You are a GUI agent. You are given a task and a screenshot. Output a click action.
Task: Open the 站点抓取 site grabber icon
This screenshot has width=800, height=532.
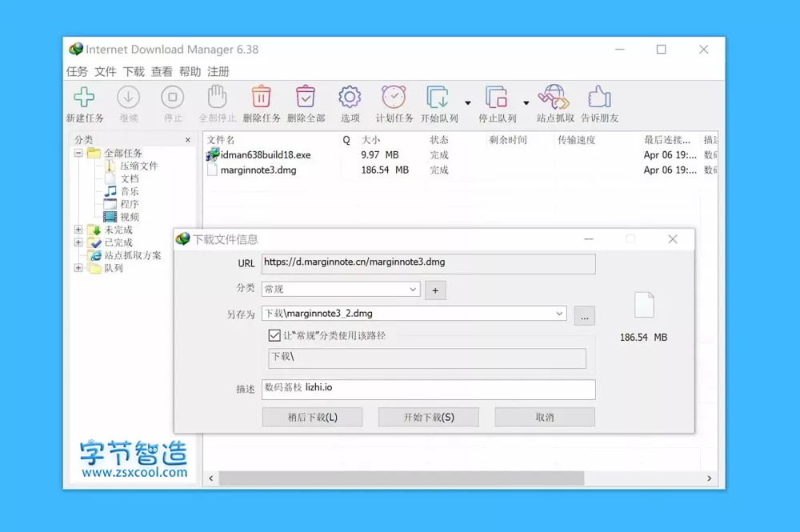point(554,97)
